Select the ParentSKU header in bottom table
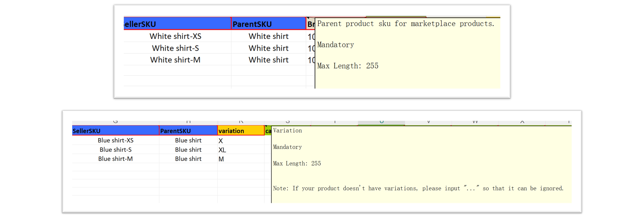 coord(188,130)
